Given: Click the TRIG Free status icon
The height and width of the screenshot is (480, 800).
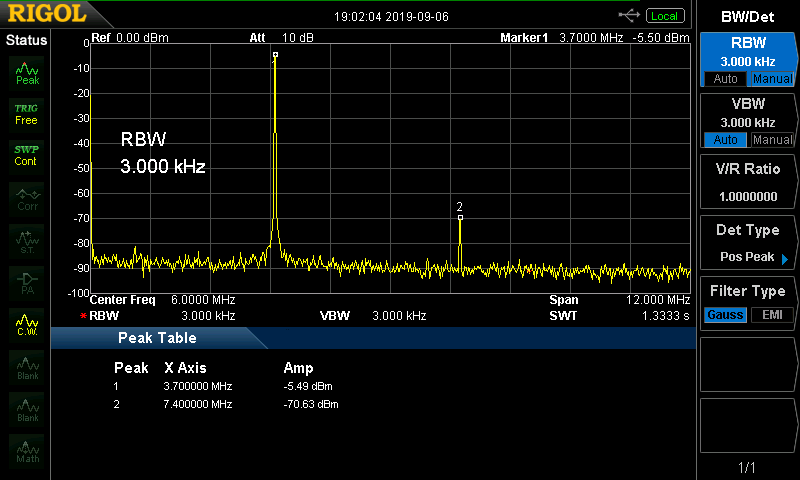Looking at the screenshot, I should point(26,113).
